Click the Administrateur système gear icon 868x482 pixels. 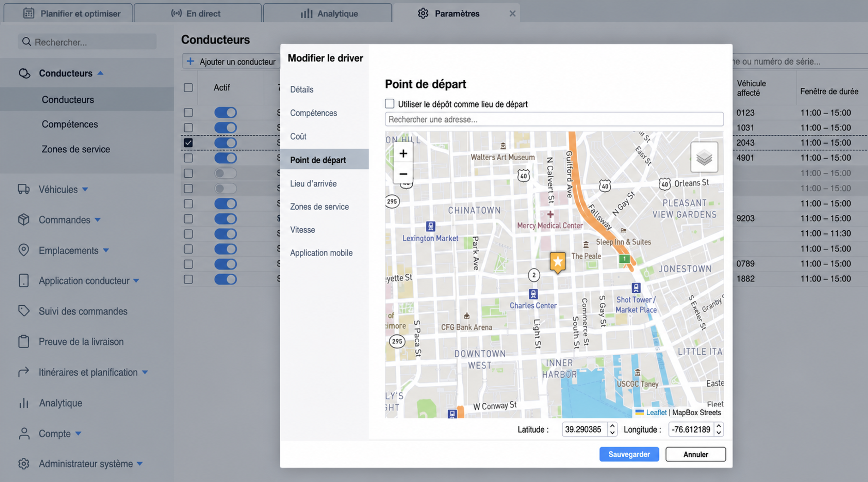[x=24, y=464]
